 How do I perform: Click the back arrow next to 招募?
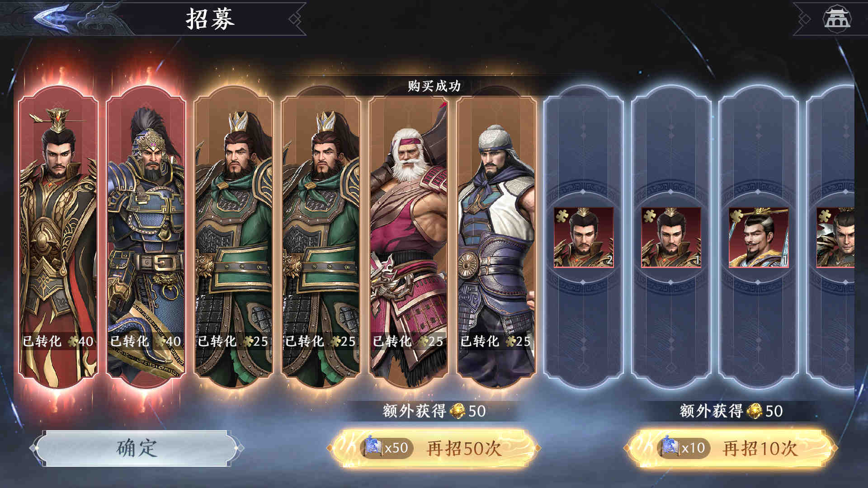(51, 18)
